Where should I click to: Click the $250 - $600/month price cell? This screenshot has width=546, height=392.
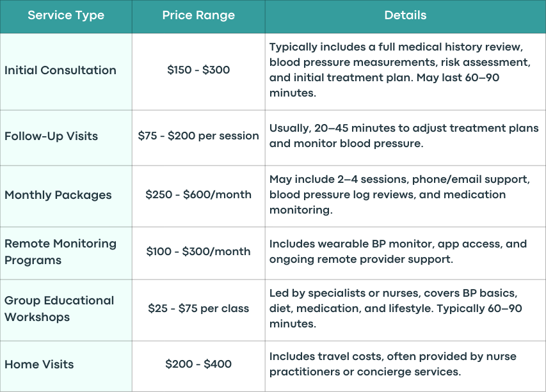[198, 194]
